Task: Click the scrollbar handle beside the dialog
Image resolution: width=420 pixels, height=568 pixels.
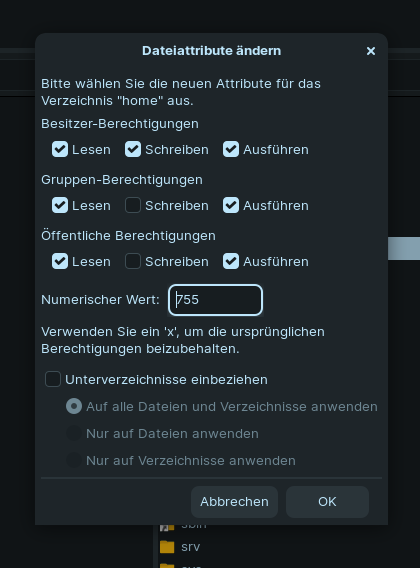Action: [x=404, y=248]
